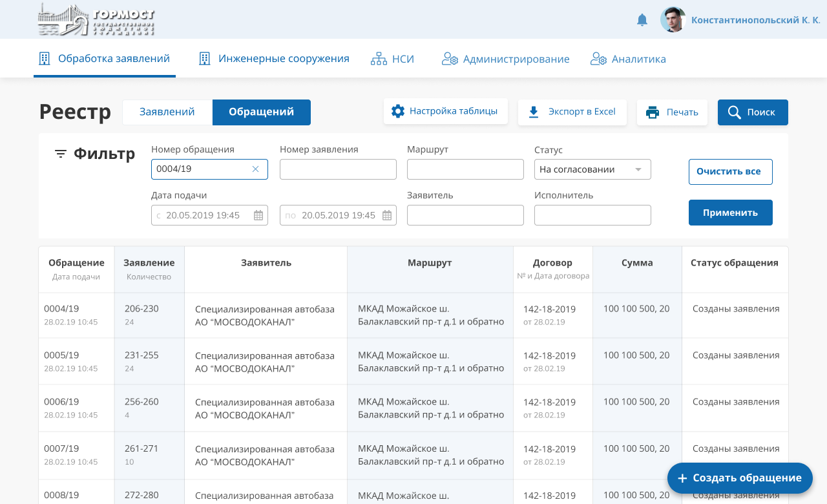Switch to Обращений registry tab
This screenshot has width=827, height=504.
pyautogui.click(x=262, y=112)
